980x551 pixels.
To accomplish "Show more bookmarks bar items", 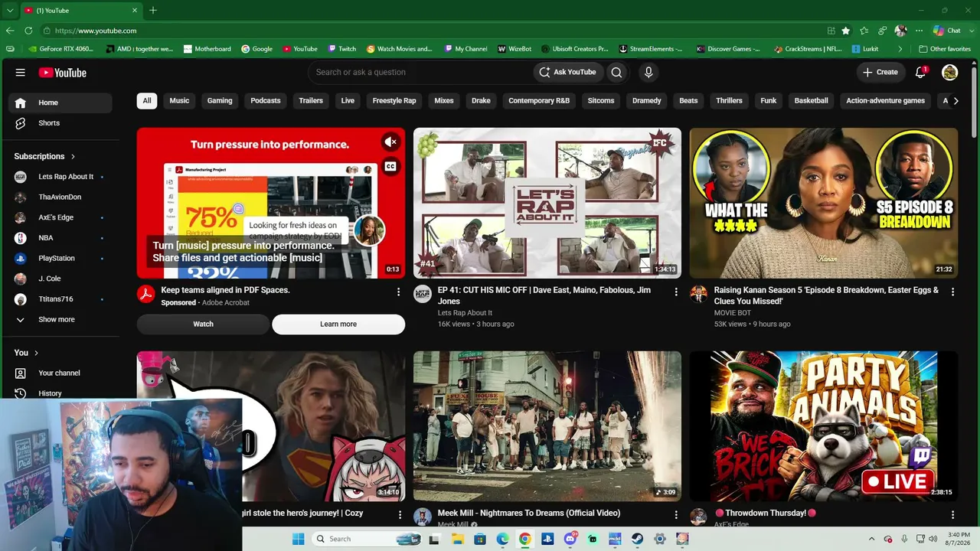I will [901, 49].
